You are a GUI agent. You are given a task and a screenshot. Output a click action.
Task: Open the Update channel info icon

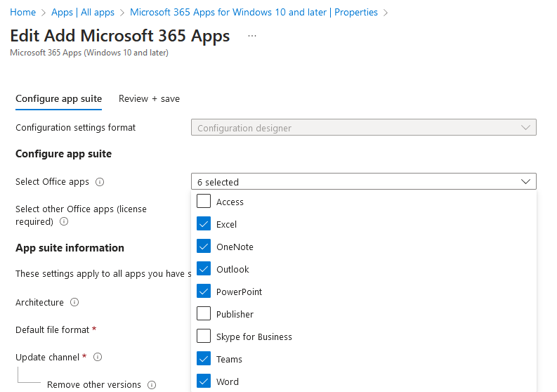pos(98,357)
